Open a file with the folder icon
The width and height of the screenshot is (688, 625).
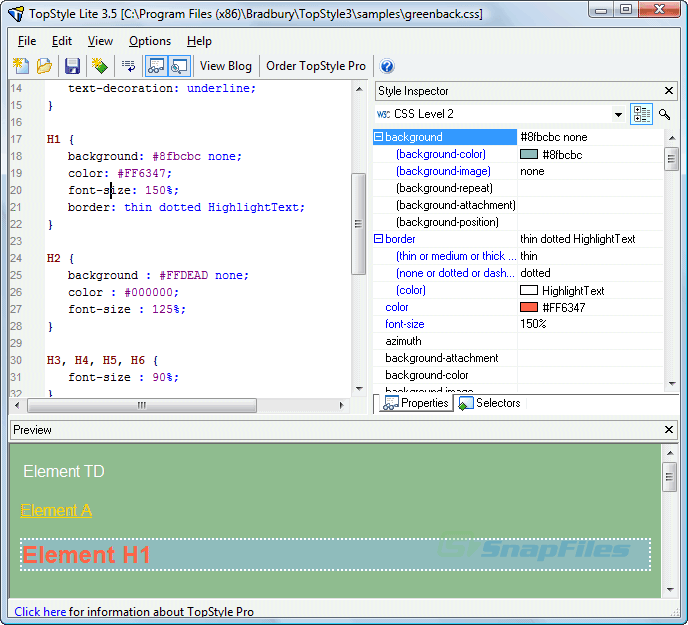[44, 66]
